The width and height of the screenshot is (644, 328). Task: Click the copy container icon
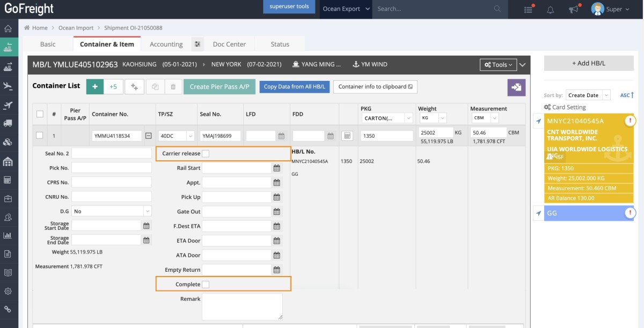click(x=155, y=87)
